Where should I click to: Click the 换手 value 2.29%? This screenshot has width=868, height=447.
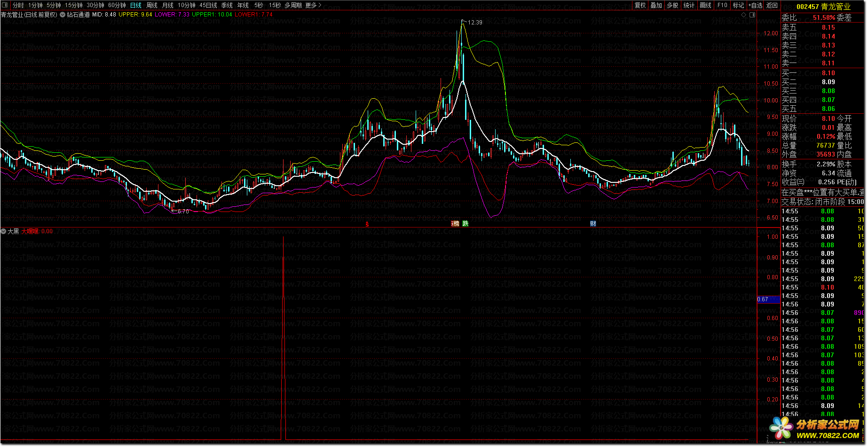(x=826, y=164)
